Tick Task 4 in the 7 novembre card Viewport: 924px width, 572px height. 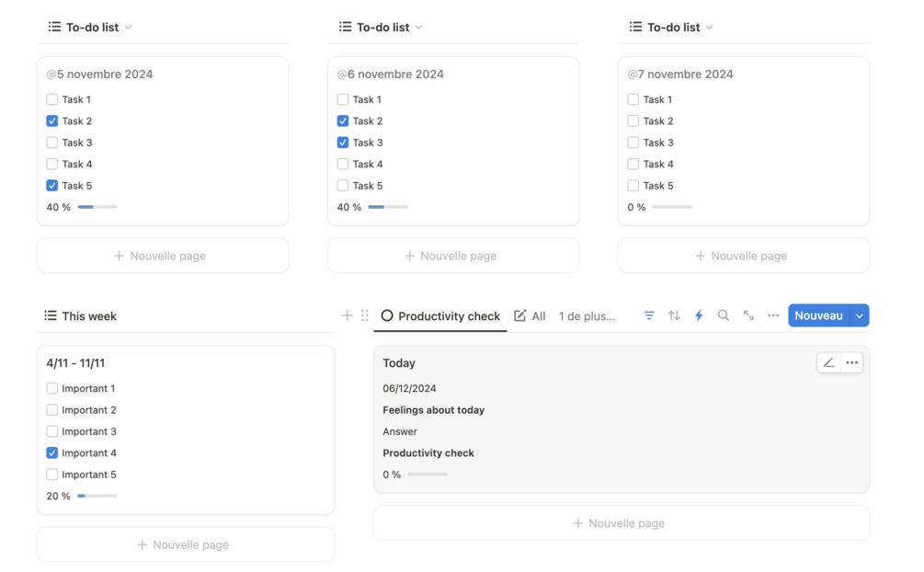[633, 164]
